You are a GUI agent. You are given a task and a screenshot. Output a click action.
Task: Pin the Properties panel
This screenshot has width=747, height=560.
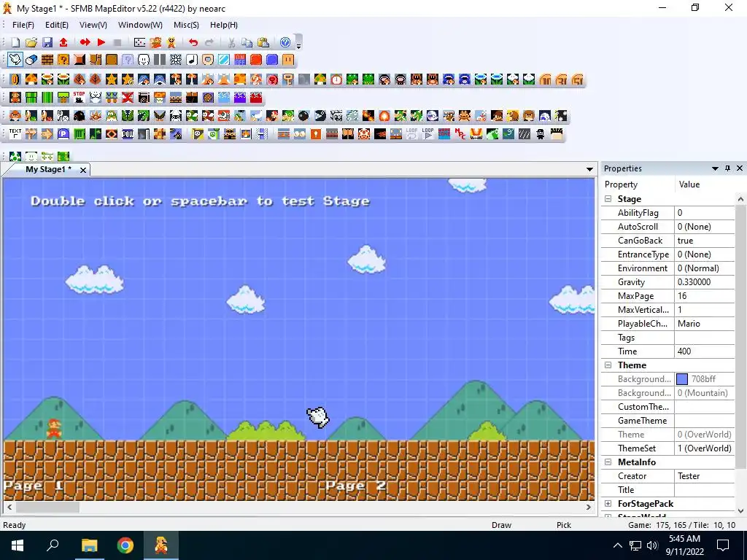point(727,168)
